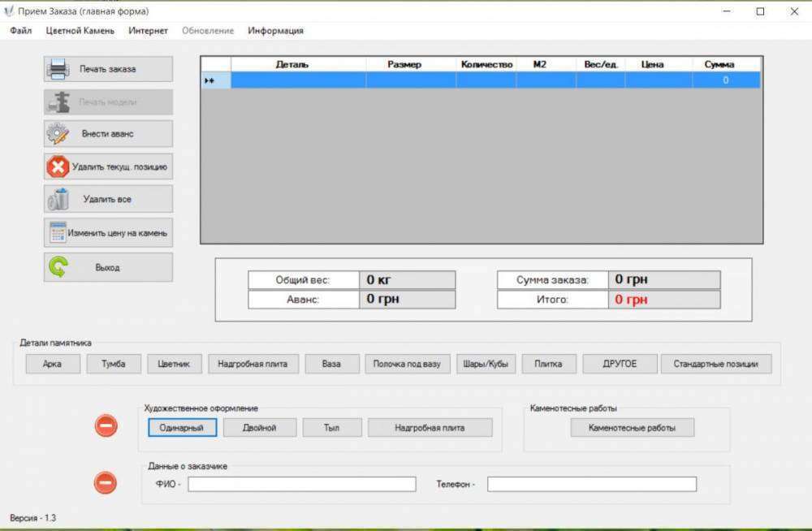812x531 pixels.
Task: Click the application icon in title bar
Action: click(x=8, y=11)
